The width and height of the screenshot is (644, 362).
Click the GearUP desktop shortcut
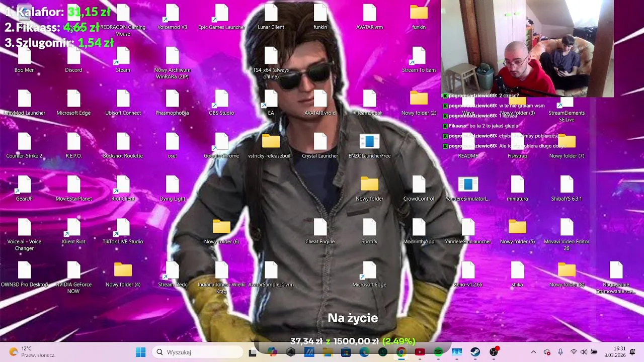[x=24, y=188]
